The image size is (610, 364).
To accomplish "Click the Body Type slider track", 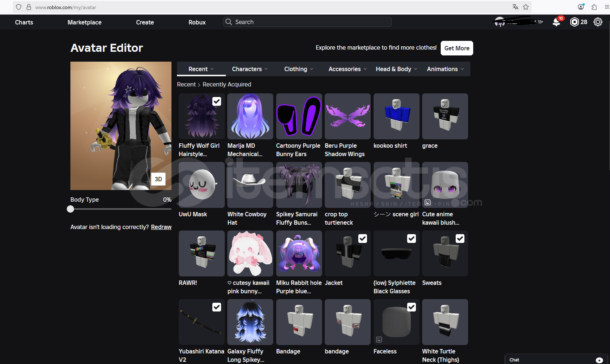I will click(x=121, y=209).
